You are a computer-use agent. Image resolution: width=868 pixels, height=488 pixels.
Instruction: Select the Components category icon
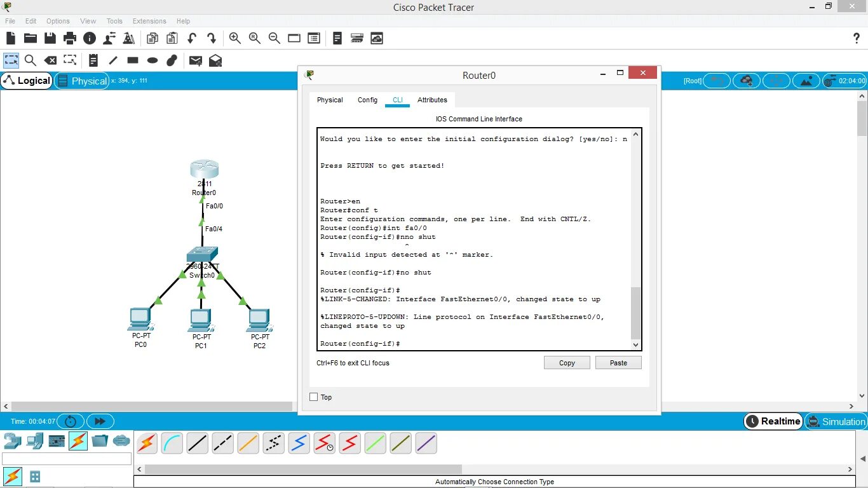(x=57, y=440)
